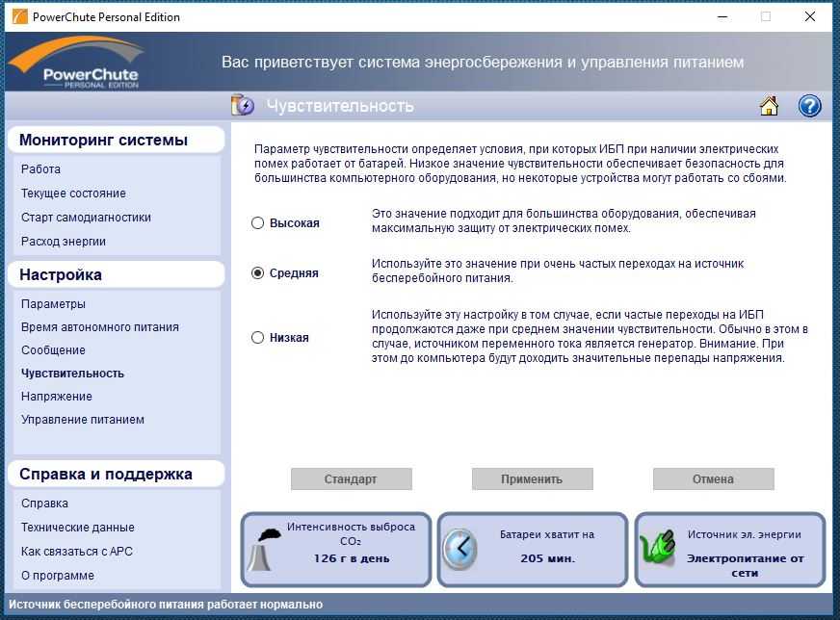
Task: Select the Высокая sensitivity option
Action: point(257,223)
